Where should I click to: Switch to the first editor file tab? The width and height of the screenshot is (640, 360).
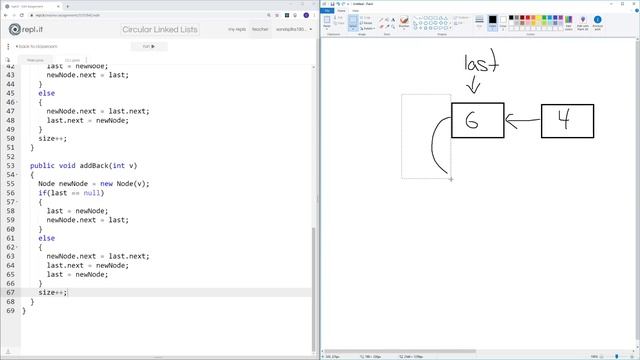click(35, 60)
